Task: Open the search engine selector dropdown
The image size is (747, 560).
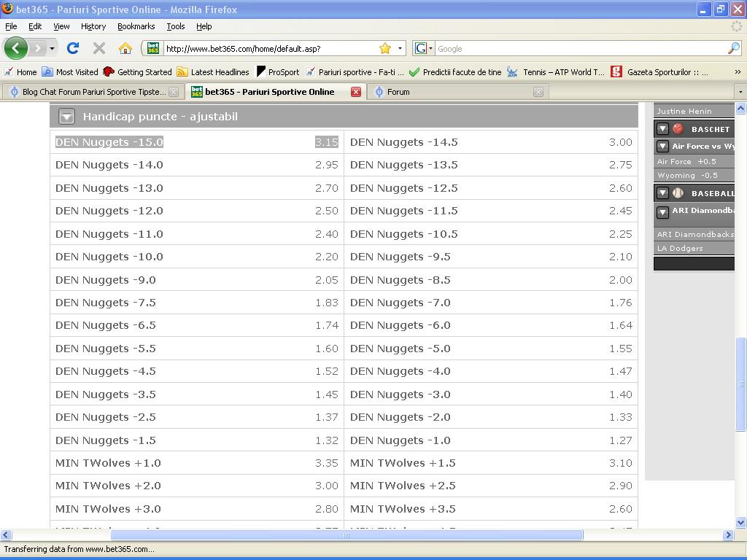Action: [430, 48]
